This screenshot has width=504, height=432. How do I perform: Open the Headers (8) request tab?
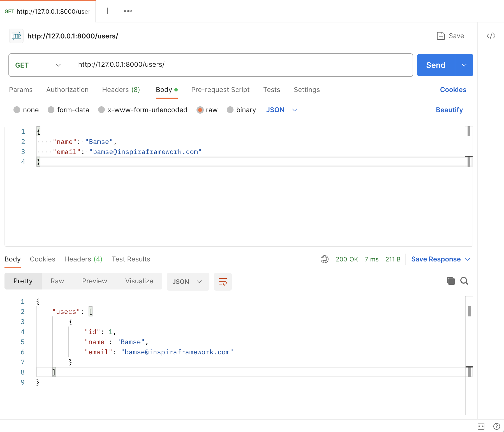[121, 90]
